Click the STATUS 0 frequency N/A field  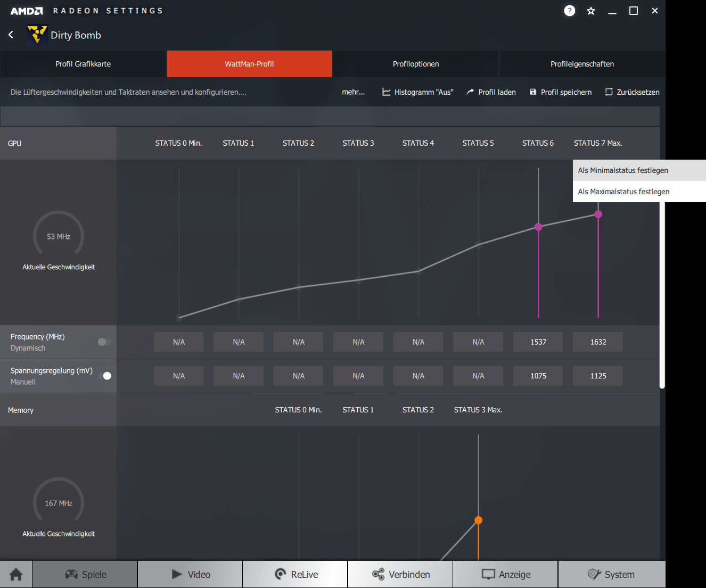click(179, 342)
